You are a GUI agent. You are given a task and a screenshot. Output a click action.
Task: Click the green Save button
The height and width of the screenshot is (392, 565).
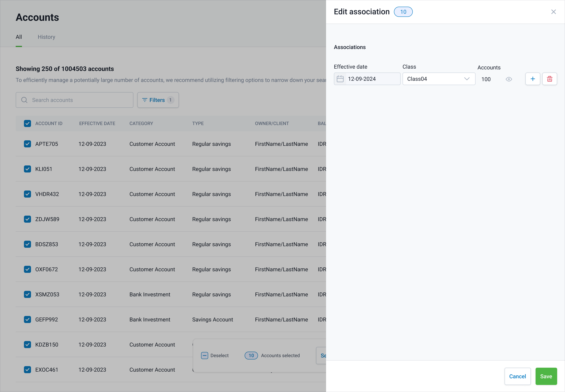[546, 376]
